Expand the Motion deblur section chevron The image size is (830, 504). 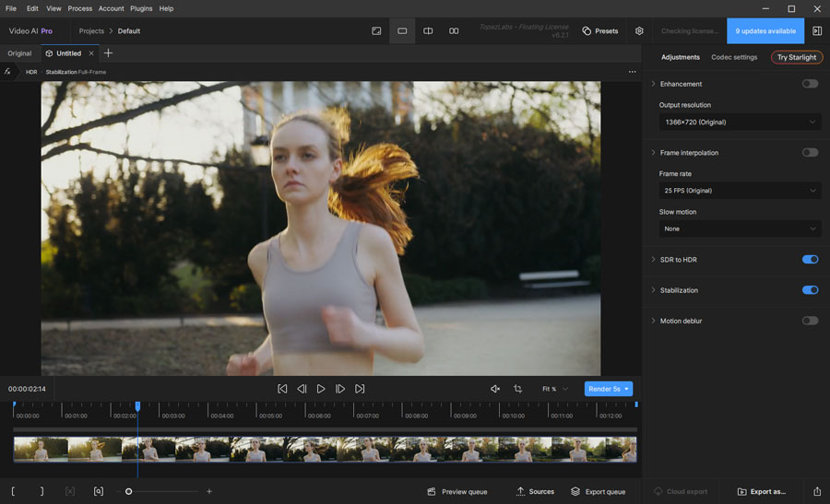click(653, 321)
